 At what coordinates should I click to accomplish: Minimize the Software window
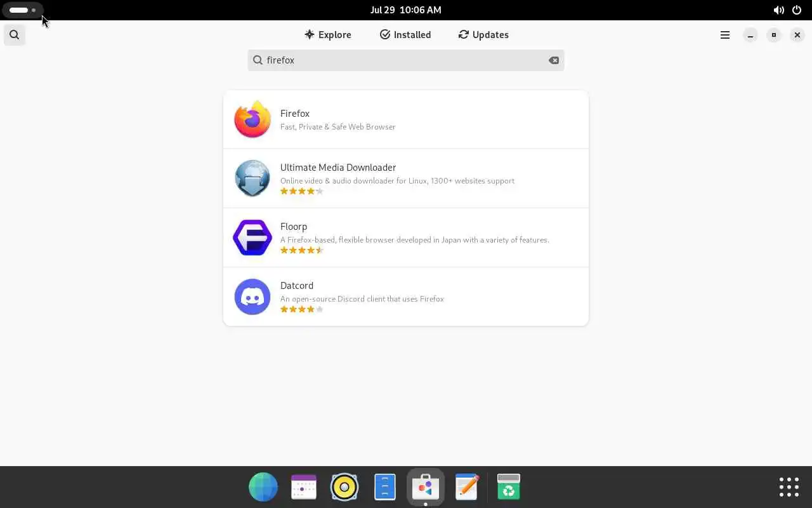click(750, 35)
